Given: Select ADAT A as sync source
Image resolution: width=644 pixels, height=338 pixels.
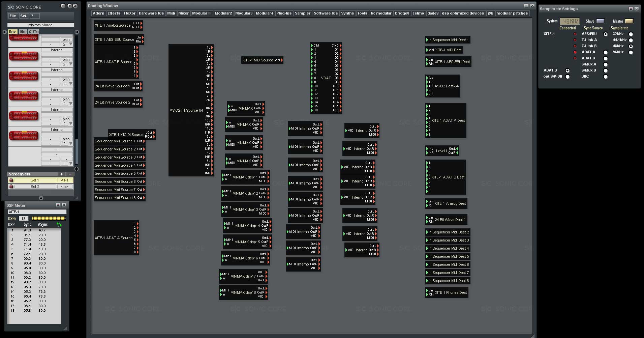Looking at the screenshot, I should pos(606,52).
